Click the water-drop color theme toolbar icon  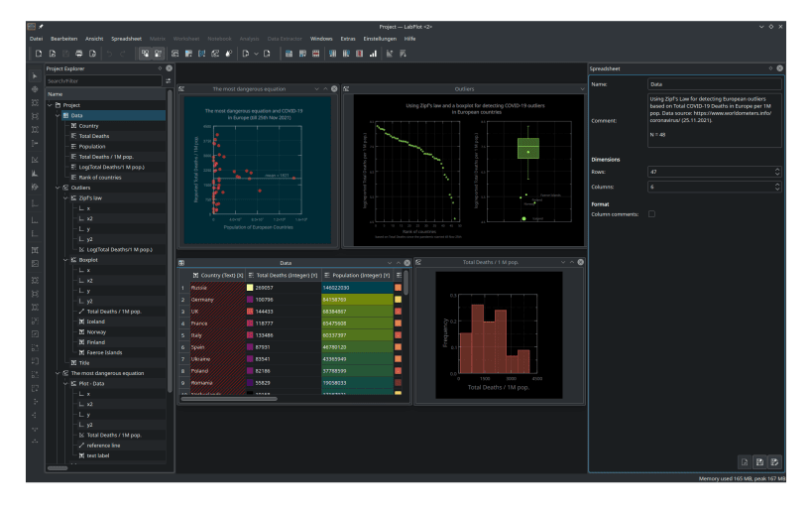pyautogui.click(x=228, y=54)
